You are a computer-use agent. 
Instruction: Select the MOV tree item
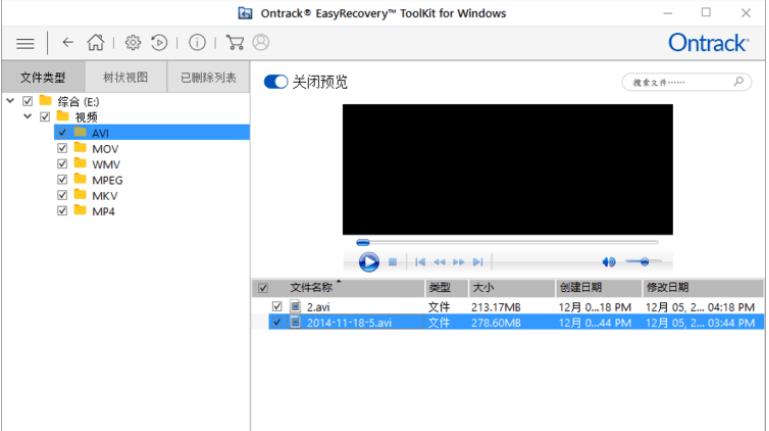(105, 149)
